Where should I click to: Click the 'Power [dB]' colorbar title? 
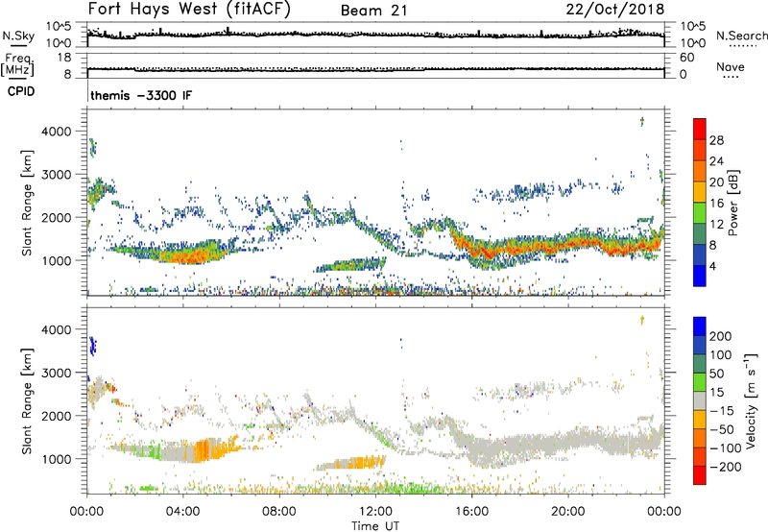pos(733,203)
